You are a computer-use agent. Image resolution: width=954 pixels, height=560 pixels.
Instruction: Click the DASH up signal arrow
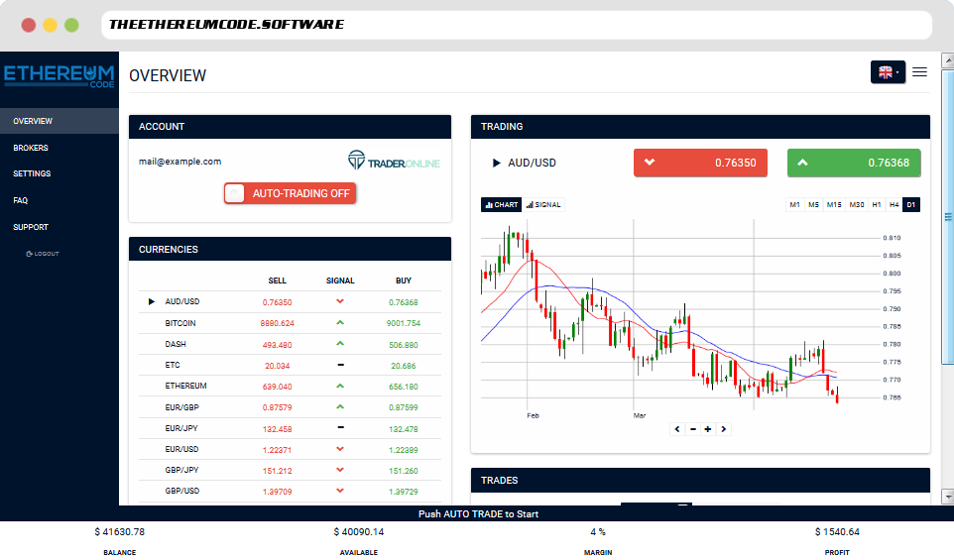(x=340, y=344)
